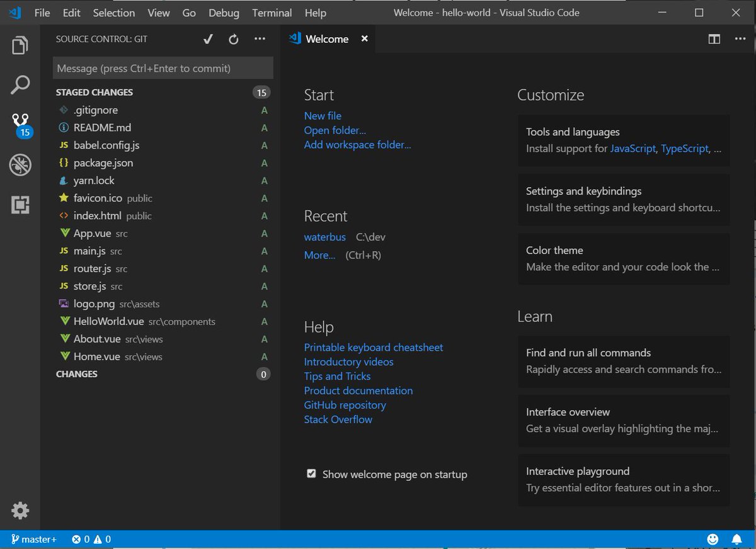Open GitHub repository link
Viewport: 756px width, 549px height.
coord(345,405)
